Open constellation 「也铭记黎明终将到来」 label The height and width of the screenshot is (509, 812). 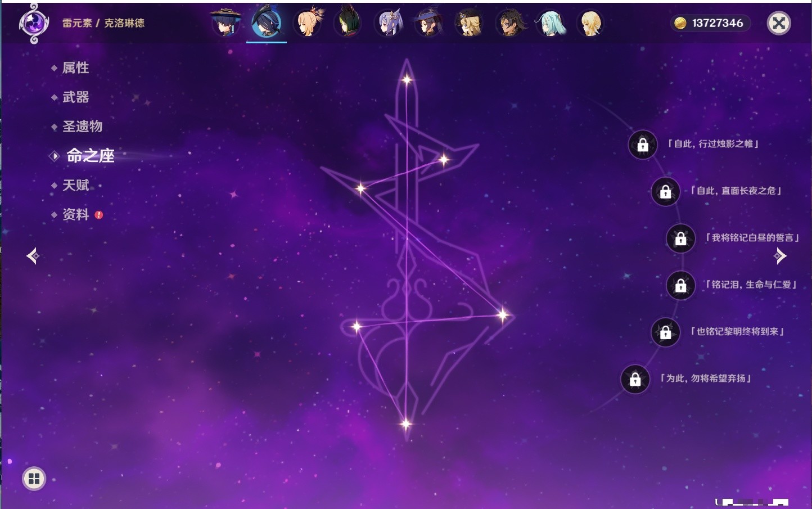click(x=737, y=331)
